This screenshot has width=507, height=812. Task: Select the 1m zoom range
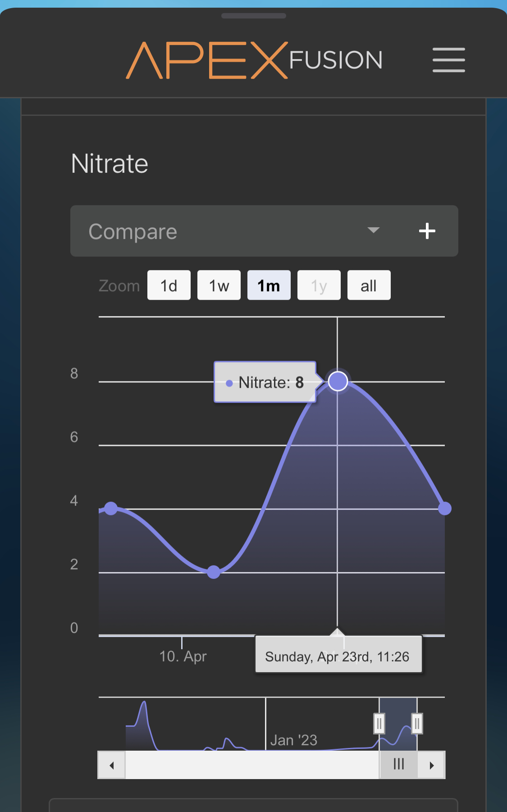[269, 285]
